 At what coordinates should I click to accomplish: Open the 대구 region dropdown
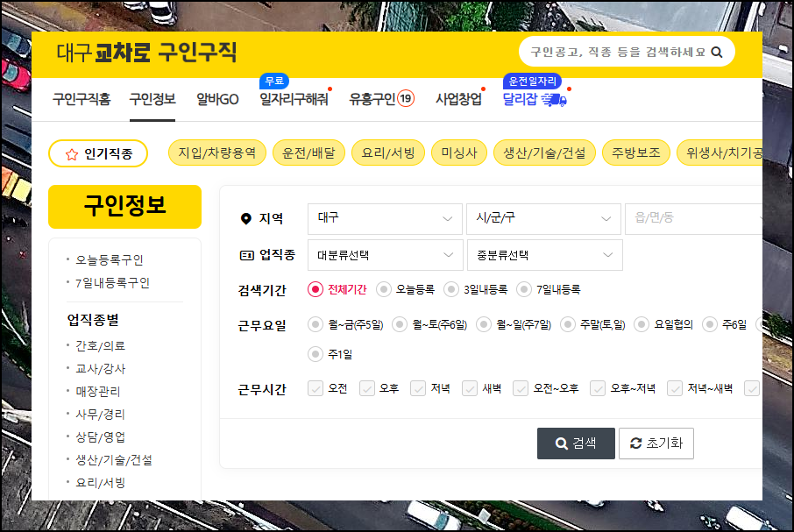point(385,218)
